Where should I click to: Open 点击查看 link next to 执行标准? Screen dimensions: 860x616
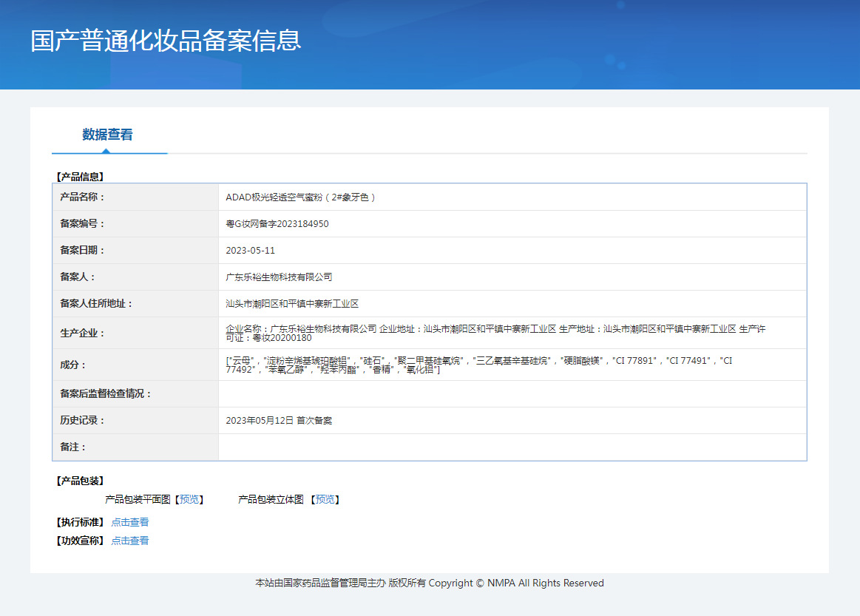pos(130,522)
